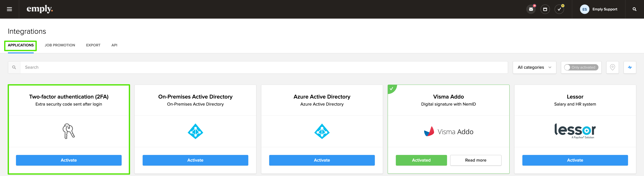Open the tasks checkmark icon
Viewport: 644px width, 176px height.
(x=559, y=9)
